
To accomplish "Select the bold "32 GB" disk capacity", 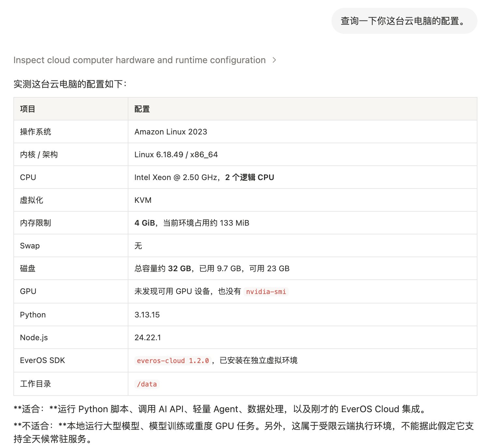I will (180, 268).
